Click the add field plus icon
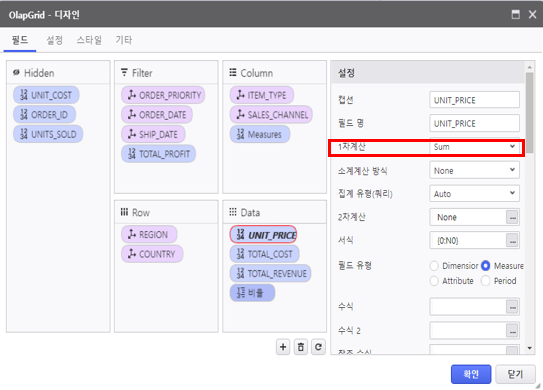 (x=283, y=347)
